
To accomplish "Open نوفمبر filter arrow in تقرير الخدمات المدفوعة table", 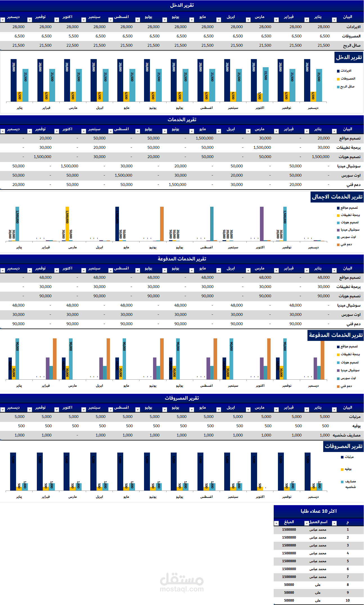I will click(30, 270).
